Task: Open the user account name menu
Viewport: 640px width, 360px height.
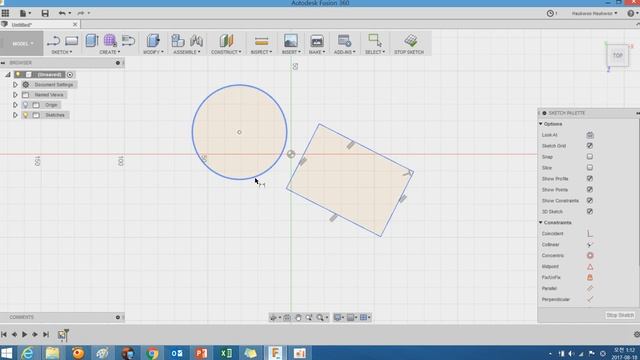Action: click(594, 13)
